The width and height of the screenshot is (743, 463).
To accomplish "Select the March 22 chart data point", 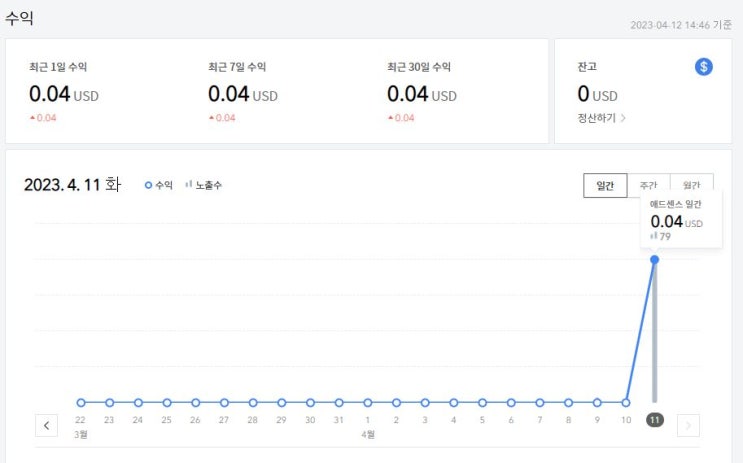I will 81,403.
